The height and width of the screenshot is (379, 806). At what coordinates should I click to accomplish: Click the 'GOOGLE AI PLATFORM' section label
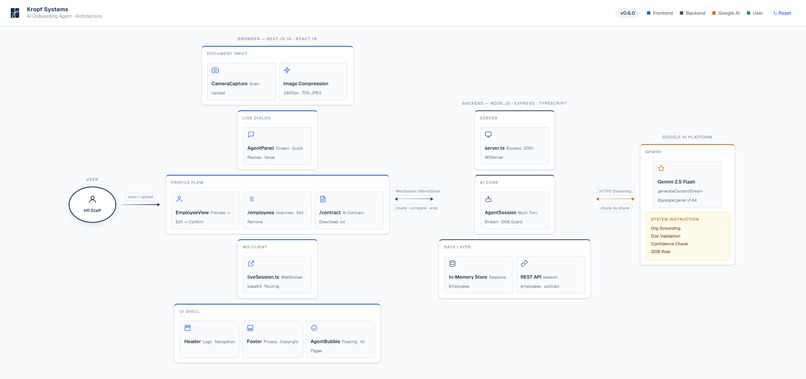click(x=687, y=137)
